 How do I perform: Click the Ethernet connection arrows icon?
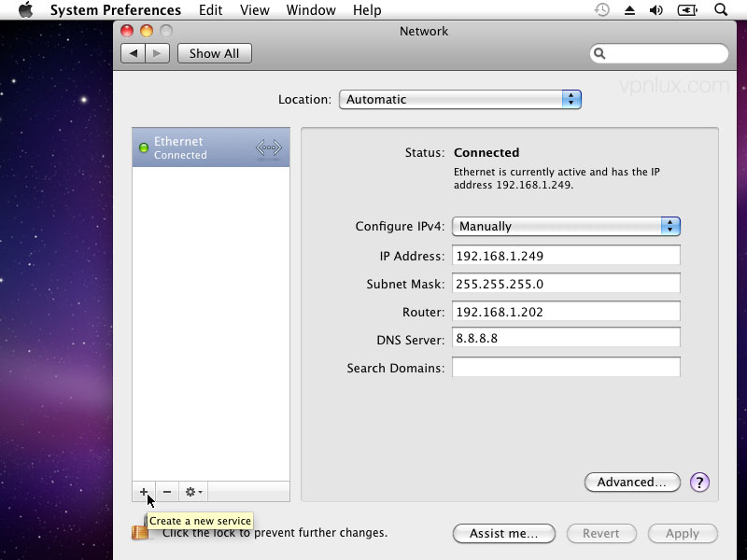pyautogui.click(x=269, y=147)
